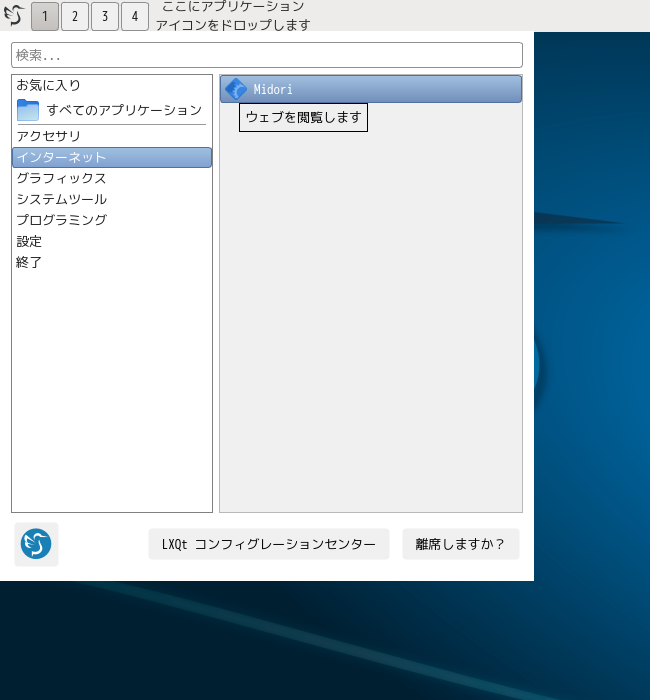Select プログラミング category
650x700 pixels.
click(x=112, y=220)
